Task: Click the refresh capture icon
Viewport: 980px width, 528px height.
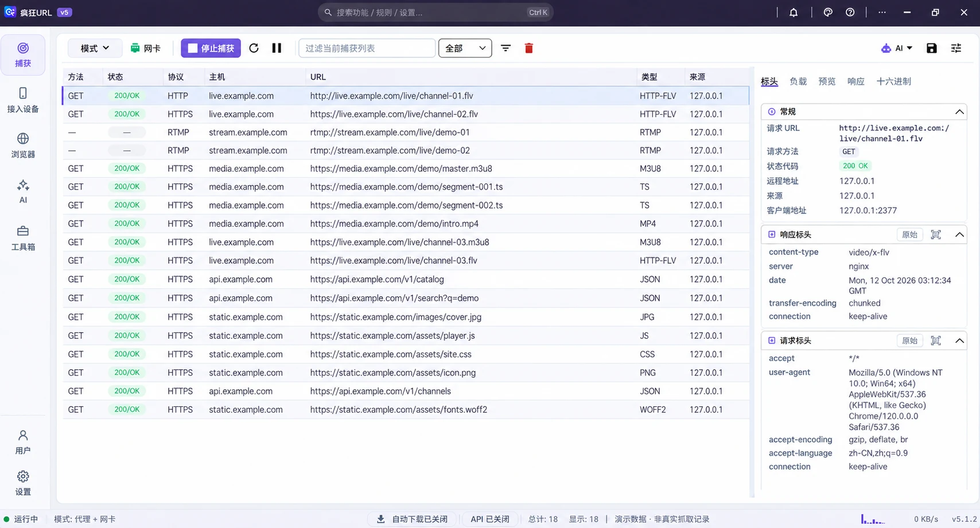Action: (x=254, y=48)
